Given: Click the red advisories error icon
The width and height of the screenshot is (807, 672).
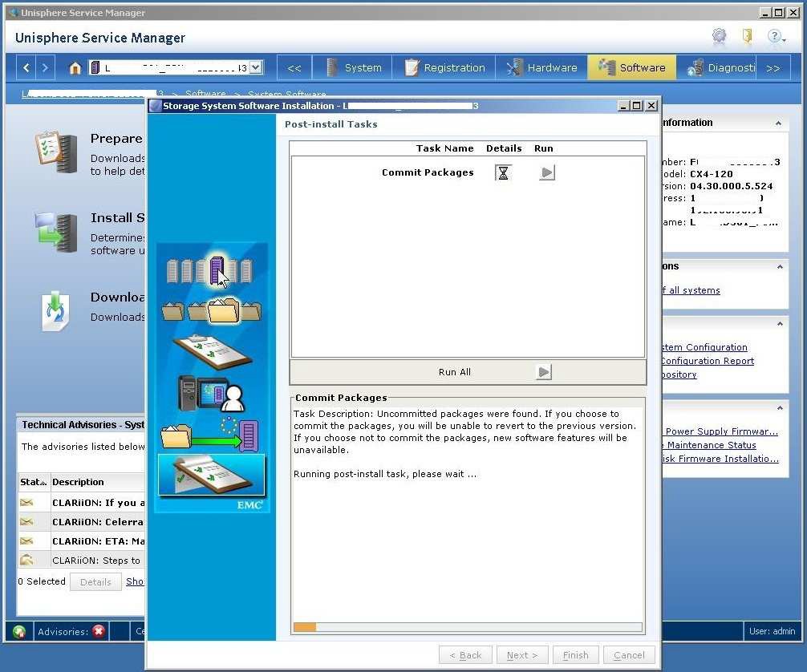Looking at the screenshot, I should (x=99, y=631).
